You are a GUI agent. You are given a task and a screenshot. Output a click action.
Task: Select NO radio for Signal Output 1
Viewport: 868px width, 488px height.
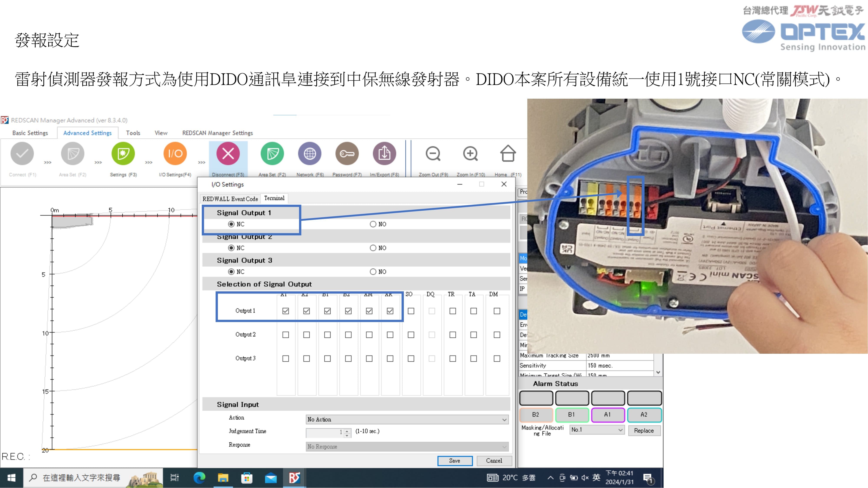[373, 224]
